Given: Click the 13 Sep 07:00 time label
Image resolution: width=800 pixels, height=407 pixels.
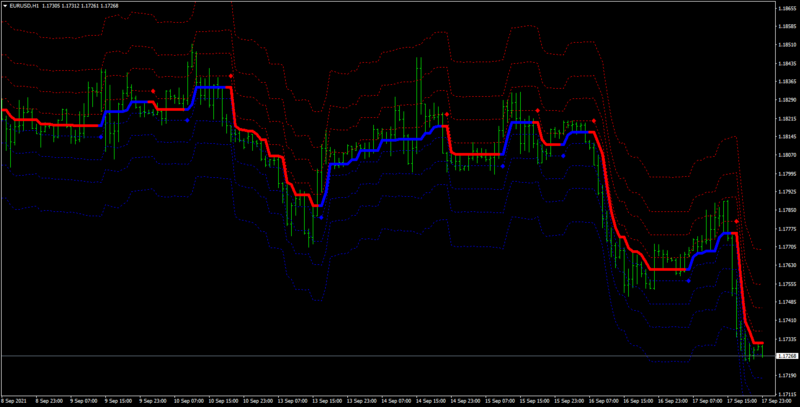Looking at the screenshot, I should coord(292,401).
